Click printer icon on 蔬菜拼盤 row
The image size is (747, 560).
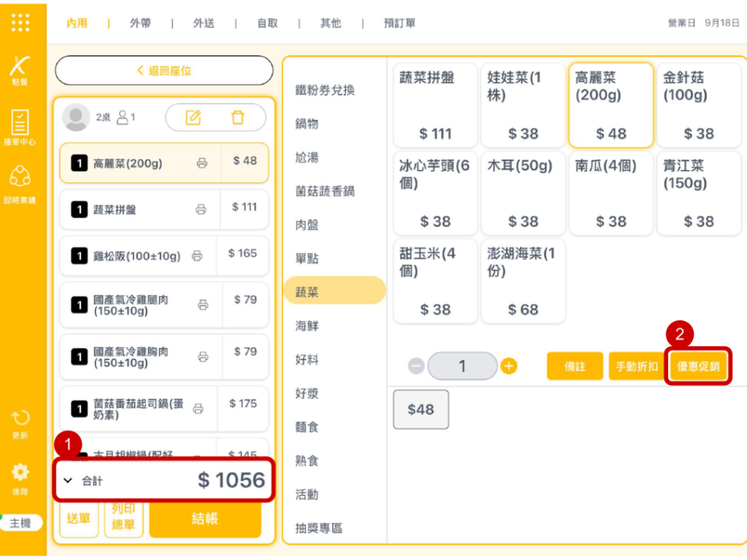point(201,210)
